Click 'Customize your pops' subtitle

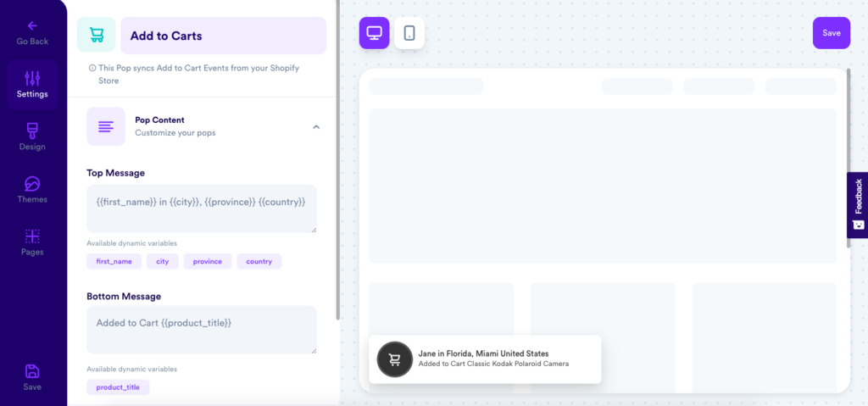pos(175,133)
